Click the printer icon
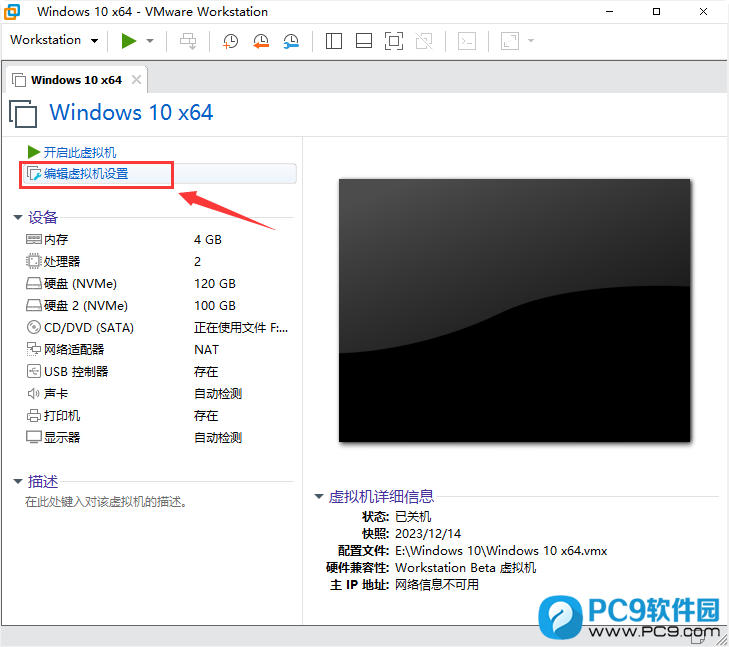This screenshot has width=729, height=647. pos(33,416)
